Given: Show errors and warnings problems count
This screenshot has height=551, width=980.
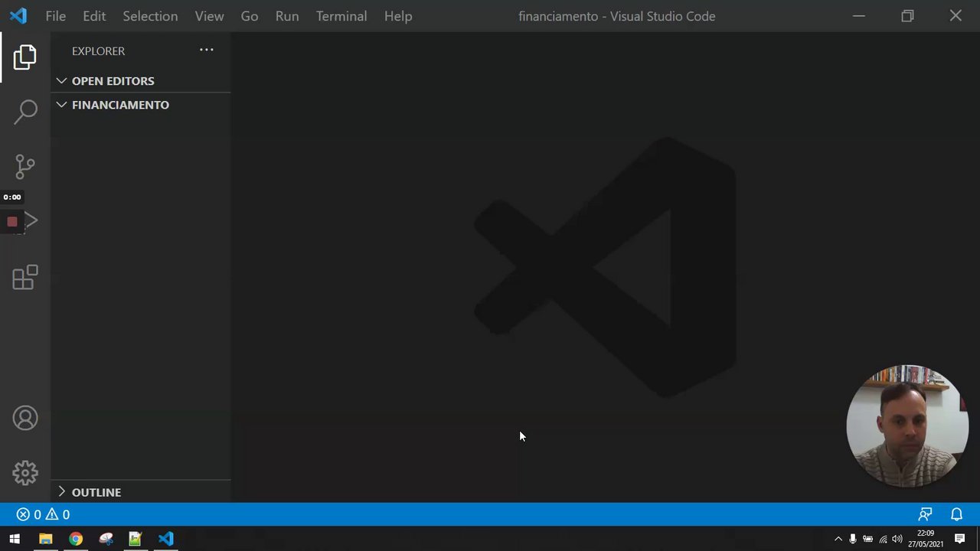Looking at the screenshot, I should 44,514.
